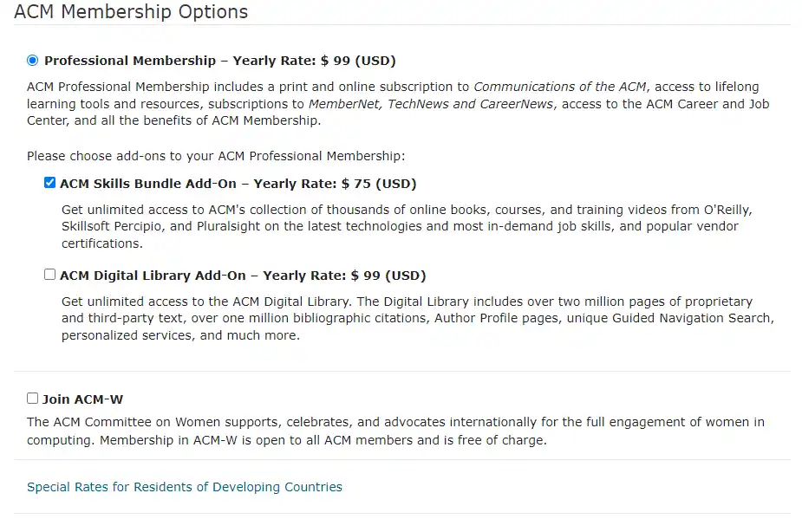Viewport: 802px width, 532px height.
Task: Click the italic MemberNet, TechNews and CareerNews text
Action: [431, 104]
